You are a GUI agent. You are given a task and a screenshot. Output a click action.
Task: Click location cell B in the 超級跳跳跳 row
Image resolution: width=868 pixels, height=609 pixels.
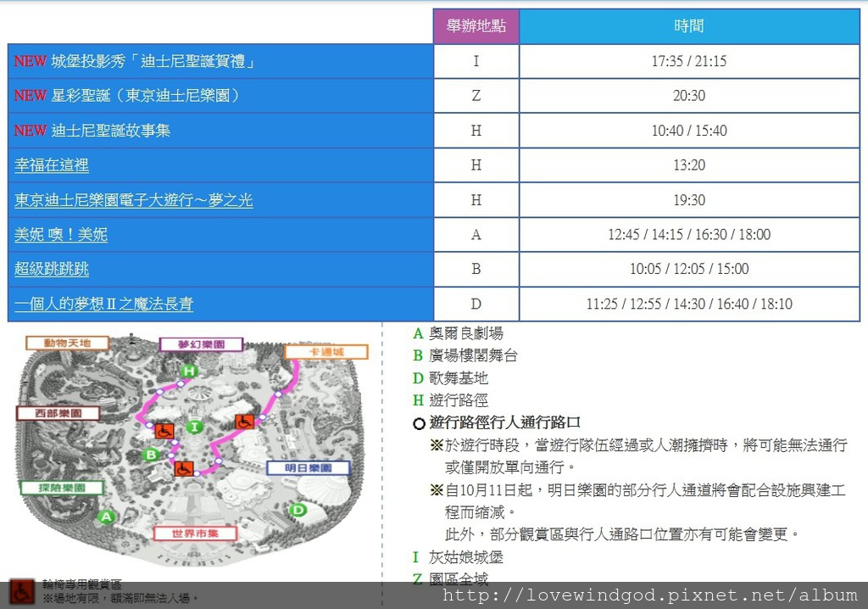click(476, 270)
